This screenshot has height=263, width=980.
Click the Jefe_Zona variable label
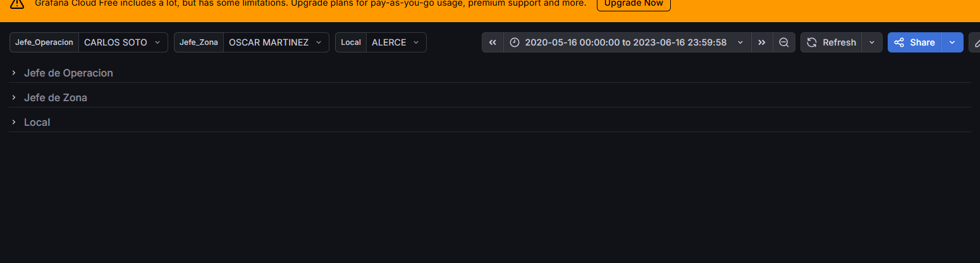coord(199,42)
